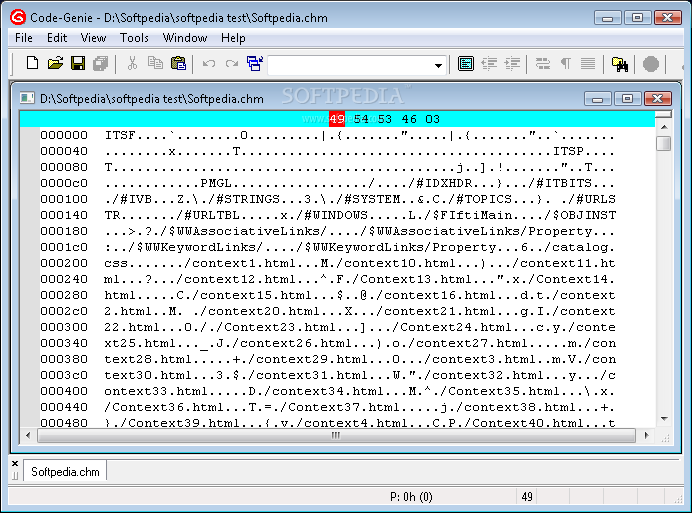Click the New file icon
This screenshot has width=692, height=513.
click(x=32, y=64)
